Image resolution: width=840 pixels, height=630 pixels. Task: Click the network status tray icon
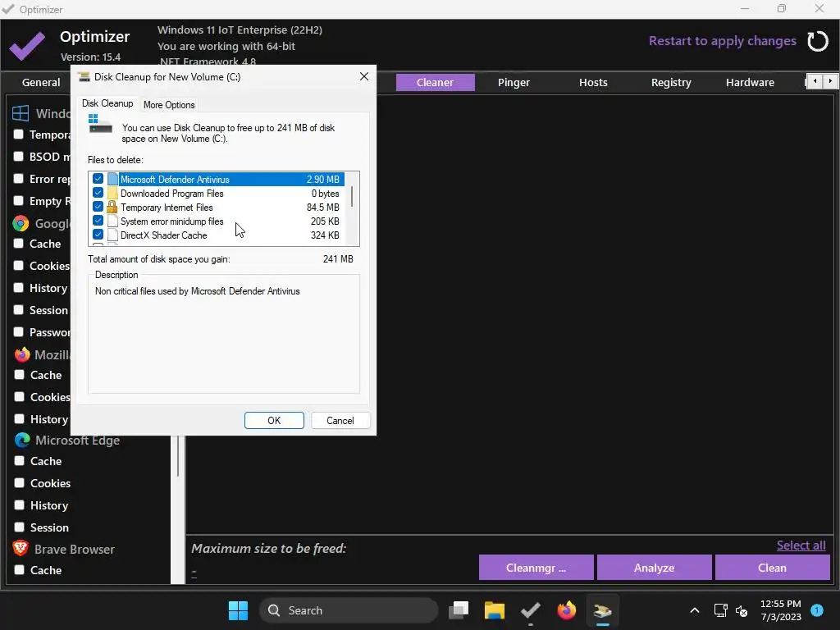coord(720,610)
